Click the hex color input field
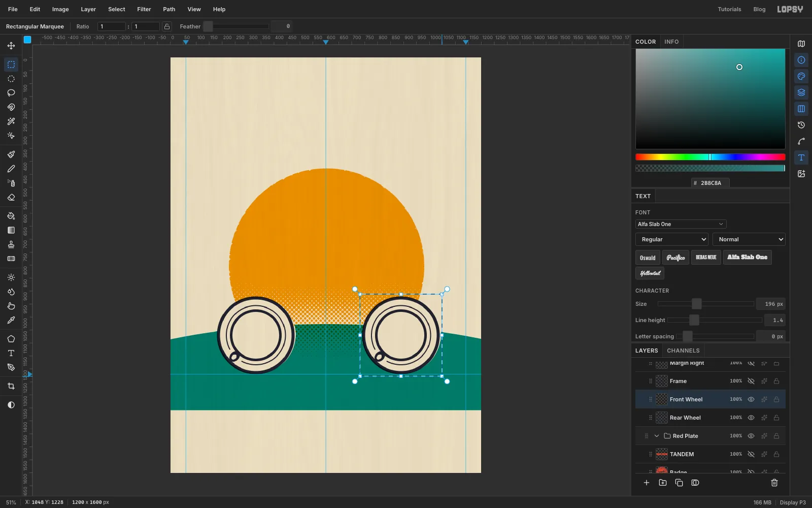 click(x=710, y=183)
